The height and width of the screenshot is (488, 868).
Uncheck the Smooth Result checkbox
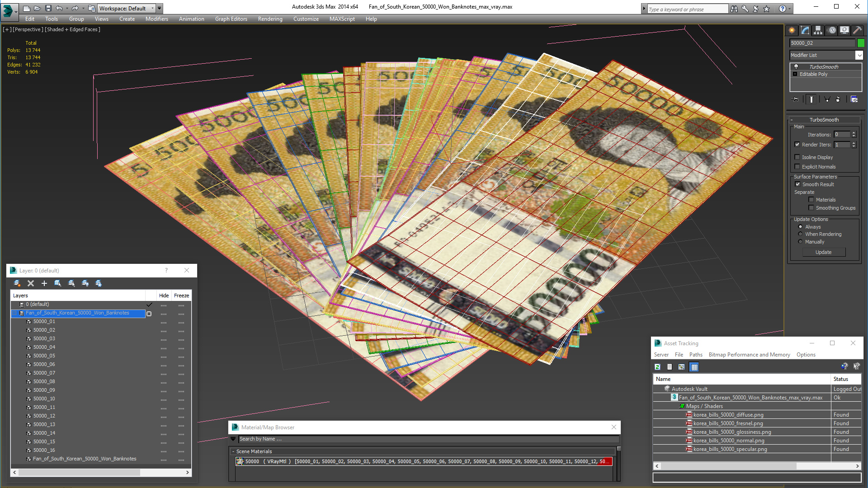tap(797, 184)
